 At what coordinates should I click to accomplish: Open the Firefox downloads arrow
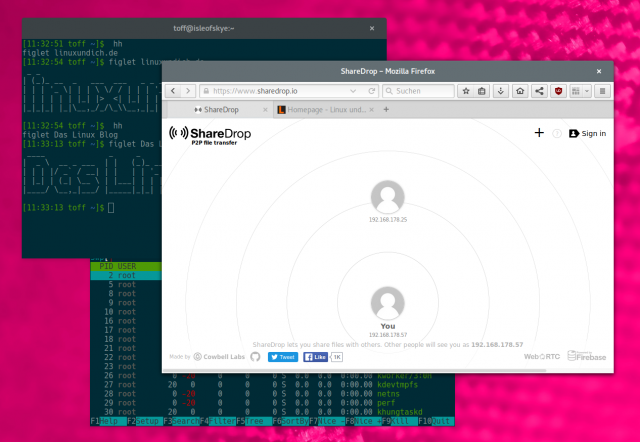pyautogui.click(x=500, y=91)
